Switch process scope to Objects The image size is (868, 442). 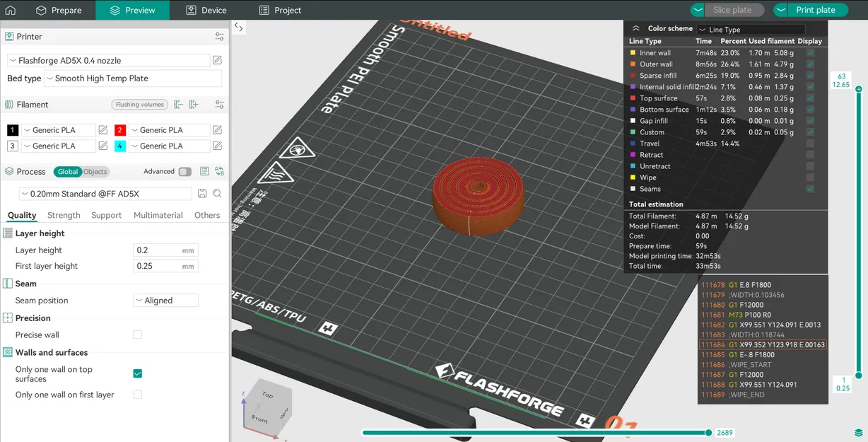click(95, 171)
